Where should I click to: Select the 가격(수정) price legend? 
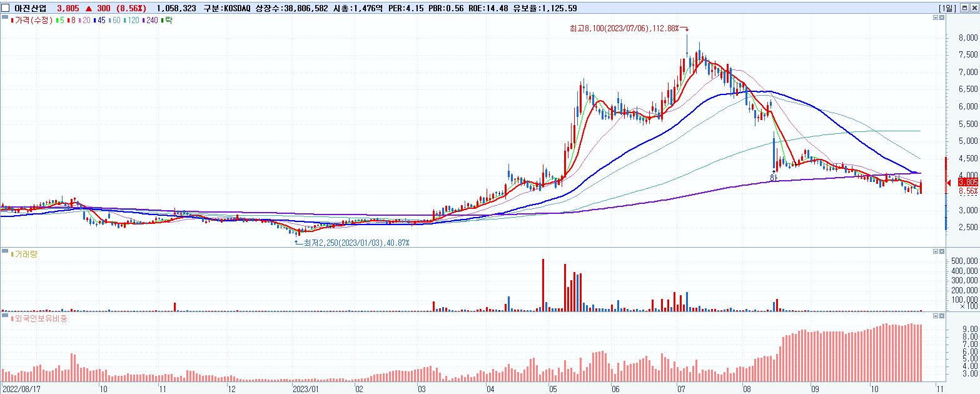coord(31,21)
